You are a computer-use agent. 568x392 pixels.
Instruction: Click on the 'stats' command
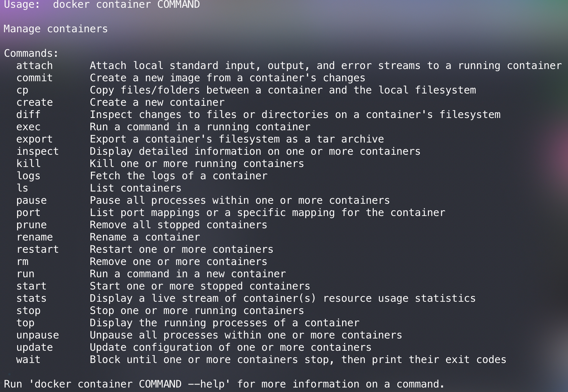(x=32, y=299)
